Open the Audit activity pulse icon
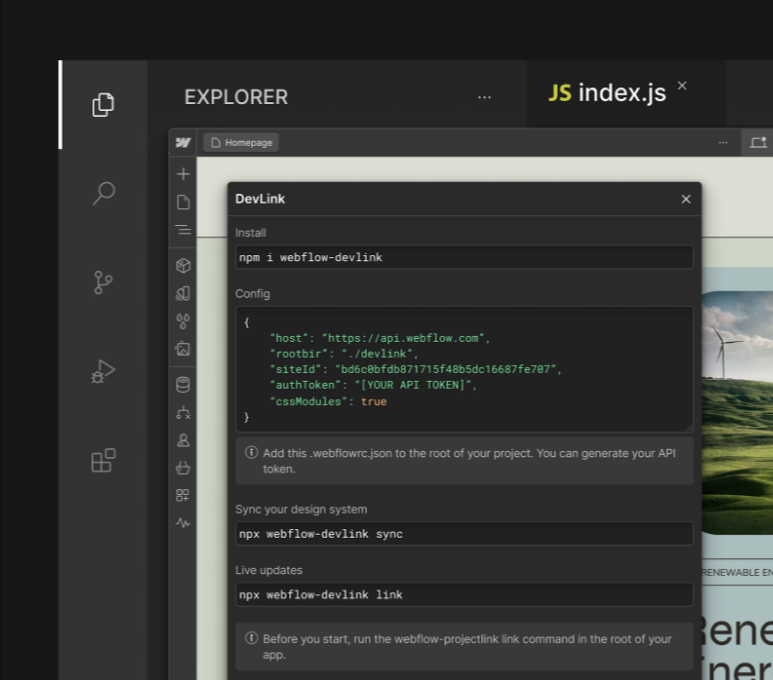Screen dimensions: 773x680 (183, 523)
